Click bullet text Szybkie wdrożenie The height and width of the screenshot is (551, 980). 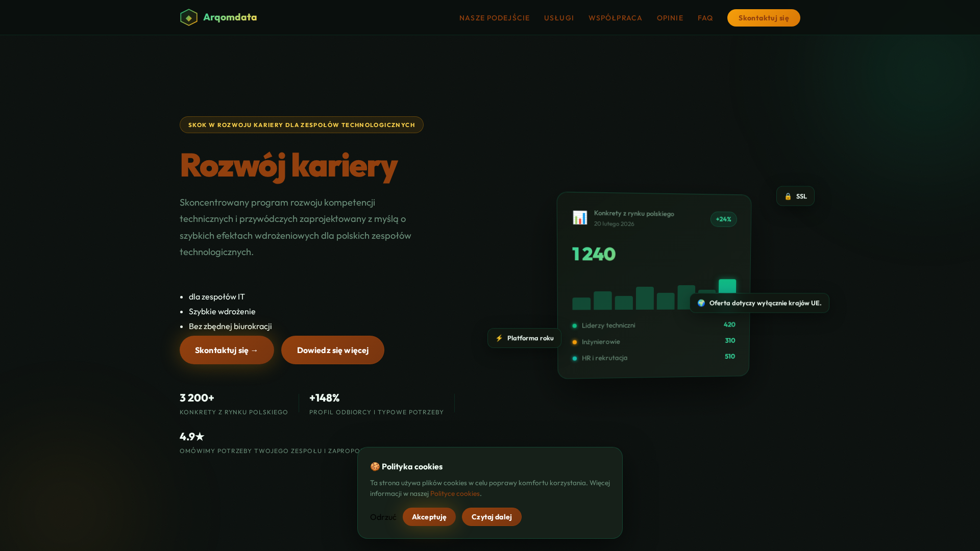pyautogui.click(x=222, y=311)
